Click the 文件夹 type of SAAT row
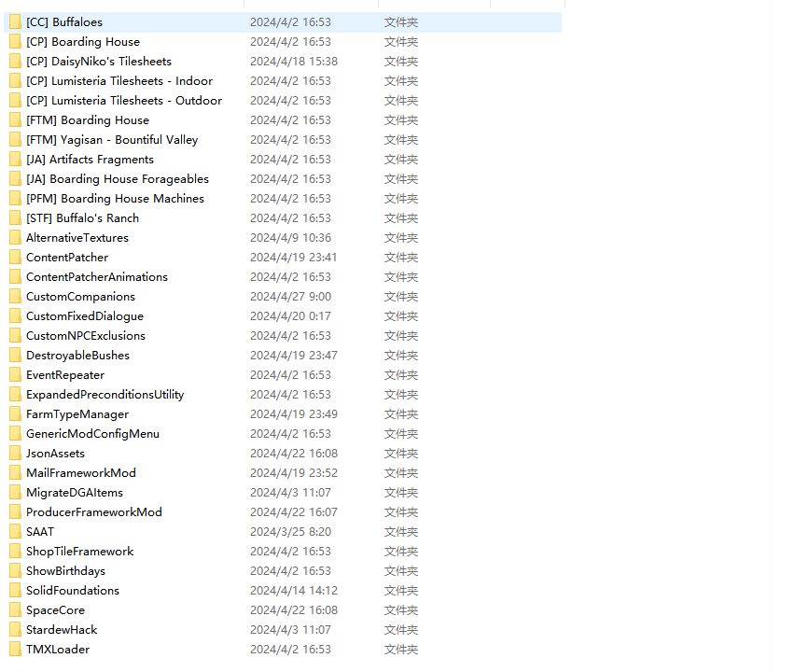 (x=401, y=532)
